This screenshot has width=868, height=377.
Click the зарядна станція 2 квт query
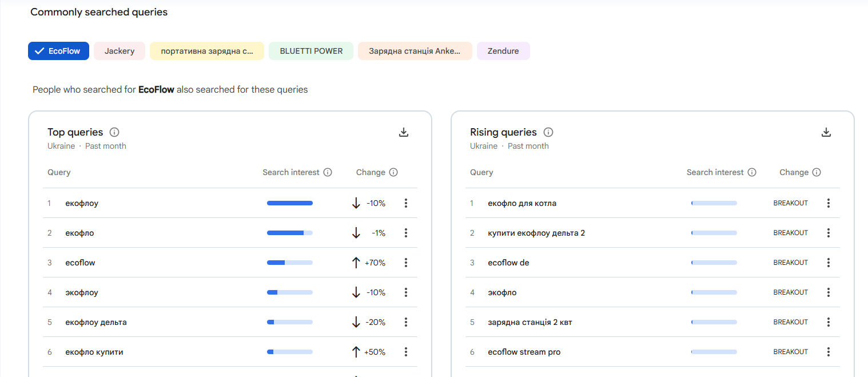530,322
